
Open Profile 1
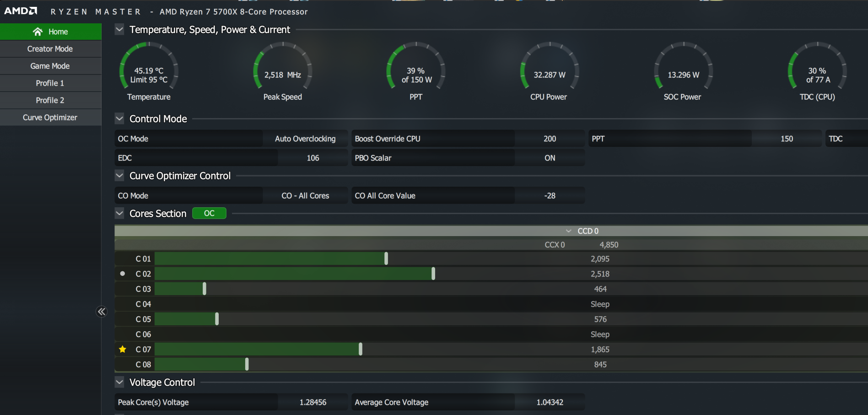pyautogui.click(x=51, y=83)
